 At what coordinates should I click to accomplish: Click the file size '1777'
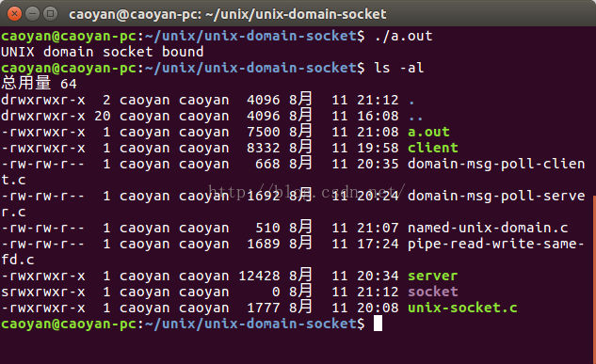[x=264, y=308]
